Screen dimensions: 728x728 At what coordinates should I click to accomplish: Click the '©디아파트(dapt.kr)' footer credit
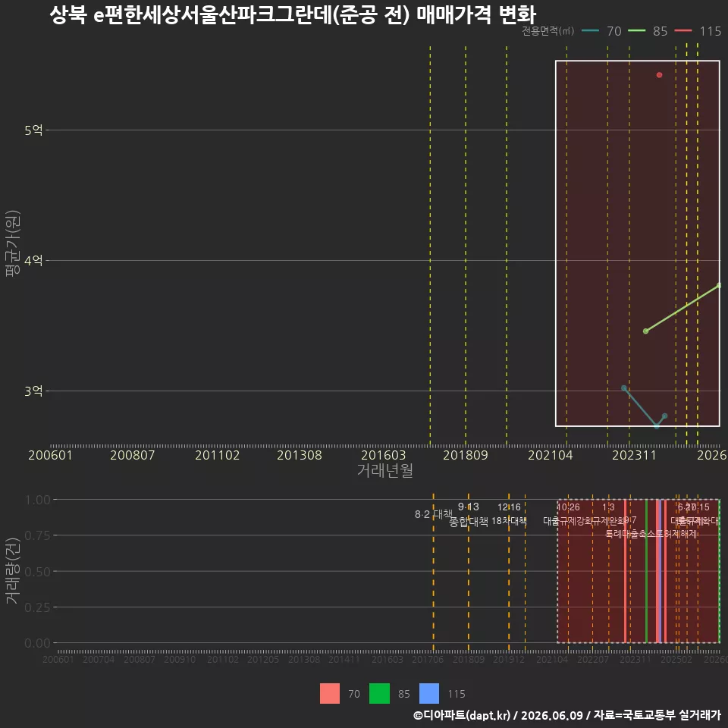462,715
